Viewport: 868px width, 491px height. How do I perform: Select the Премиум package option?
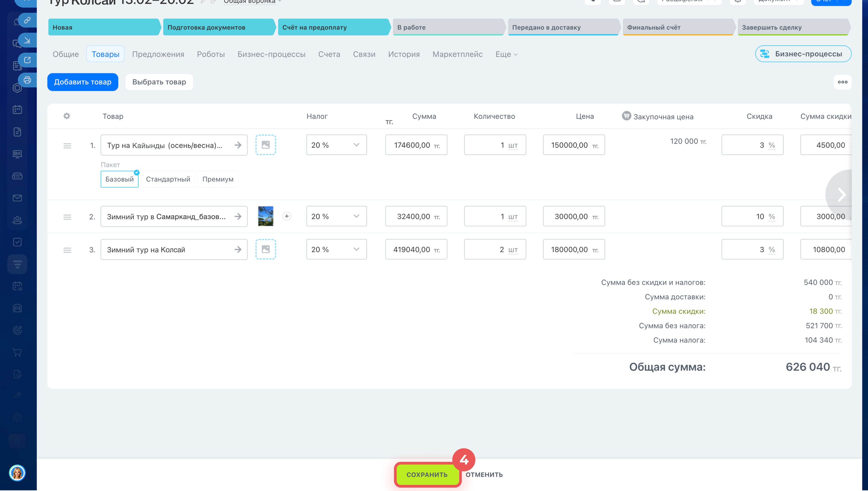[218, 179]
